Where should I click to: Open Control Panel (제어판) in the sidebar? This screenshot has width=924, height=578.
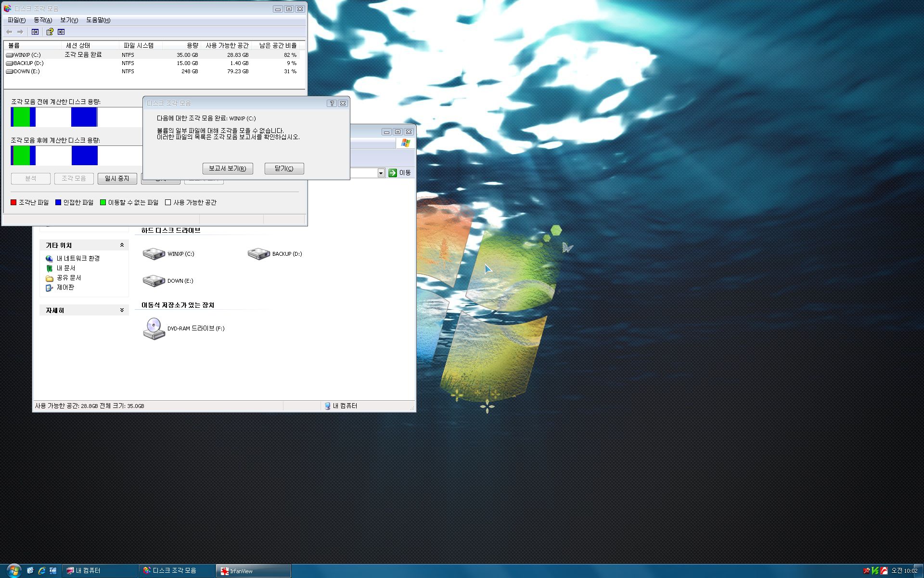[60, 288]
